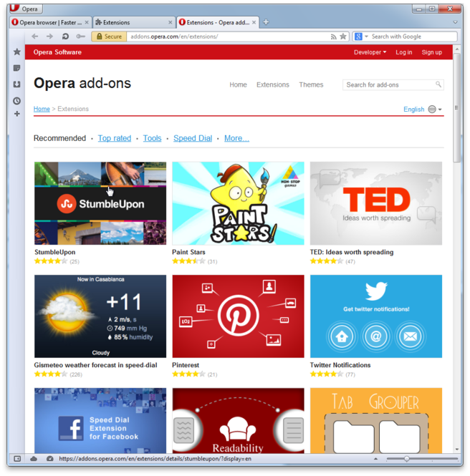This screenshot has height=476, width=470.
Task: Open the Bookmarks star panel in sidebar
Action: [17, 52]
